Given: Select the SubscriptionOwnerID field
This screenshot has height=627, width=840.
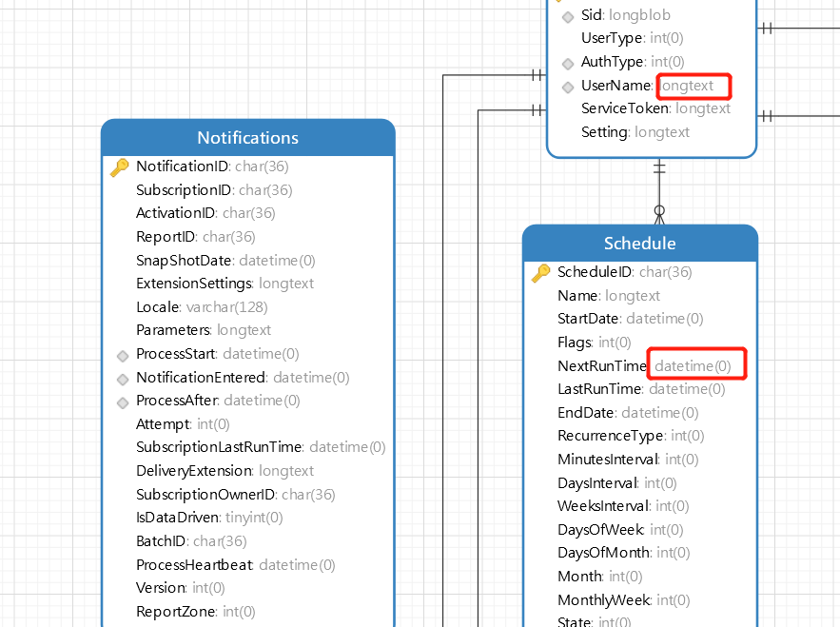Looking at the screenshot, I should [x=236, y=495].
